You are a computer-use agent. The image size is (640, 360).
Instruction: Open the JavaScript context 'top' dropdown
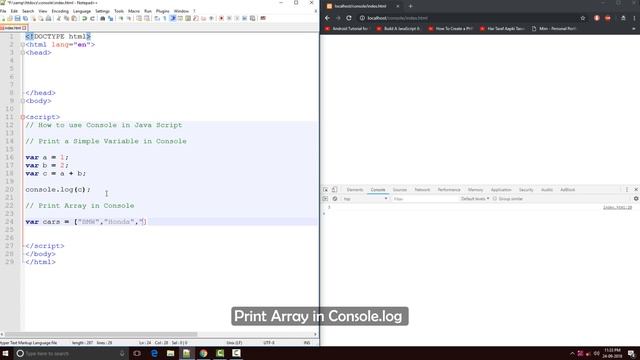[x=365, y=199]
